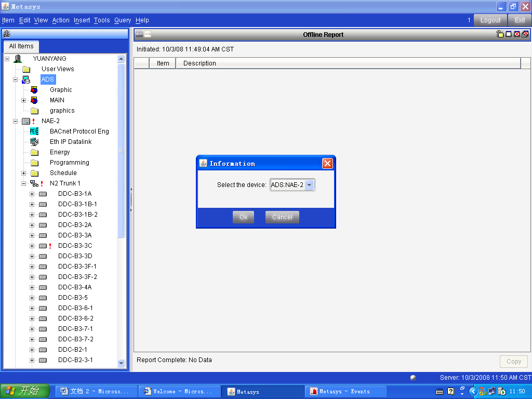Click the Eth IP Datalink icon
Image resolution: width=532 pixels, height=399 pixels.
click(x=34, y=142)
